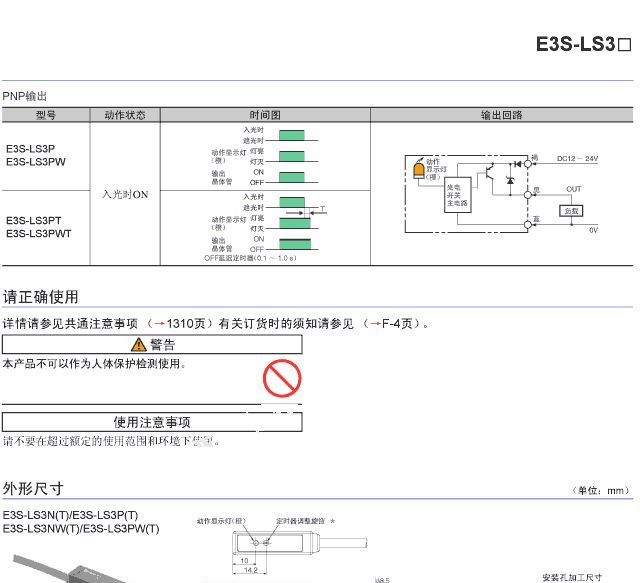The height and width of the screenshot is (583, 640).
Task: Open the →1310页 page reference
Action: tap(180, 324)
